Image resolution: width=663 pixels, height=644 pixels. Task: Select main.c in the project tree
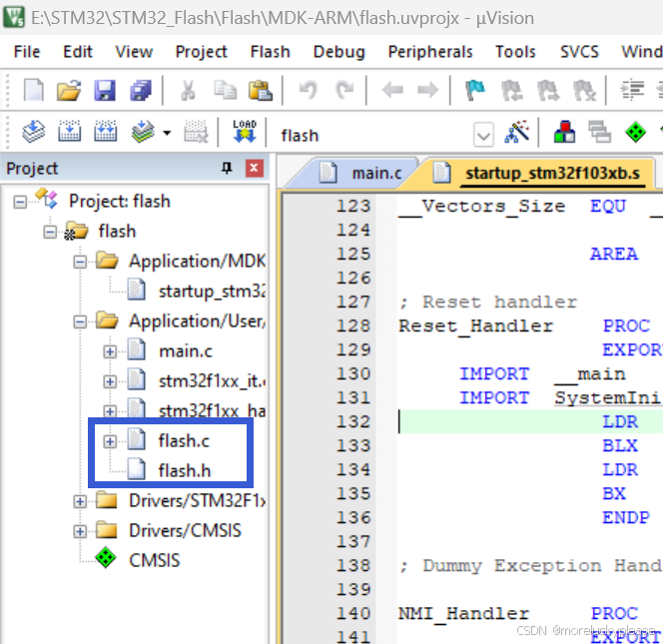185,351
